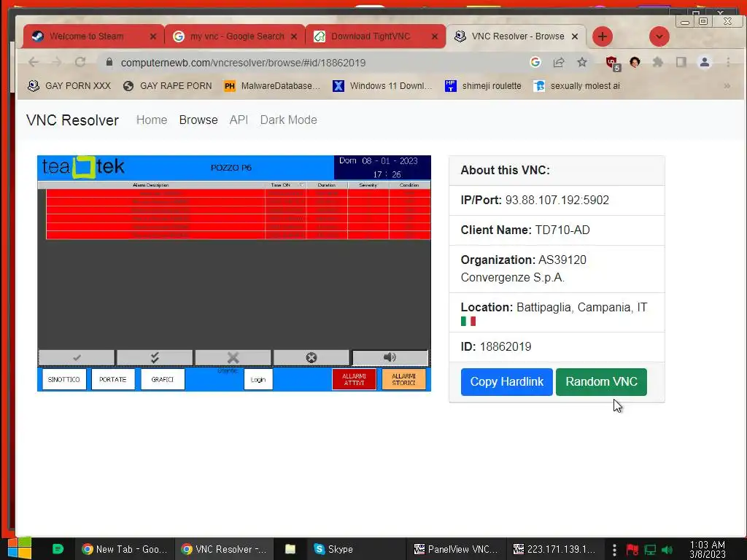The image size is (747, 560).
Task: Select the Client Name TD710-AD text
Action: pyautogui.click(x=562, y=230)
